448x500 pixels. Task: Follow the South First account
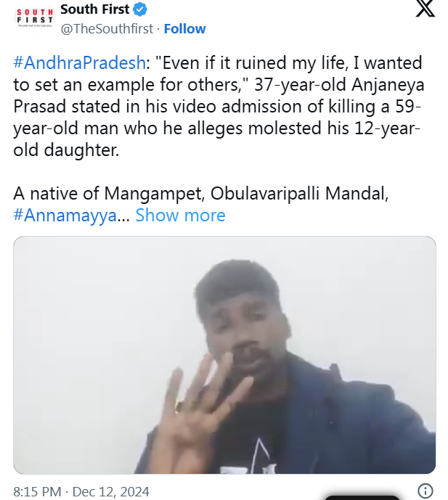point(184,29)
